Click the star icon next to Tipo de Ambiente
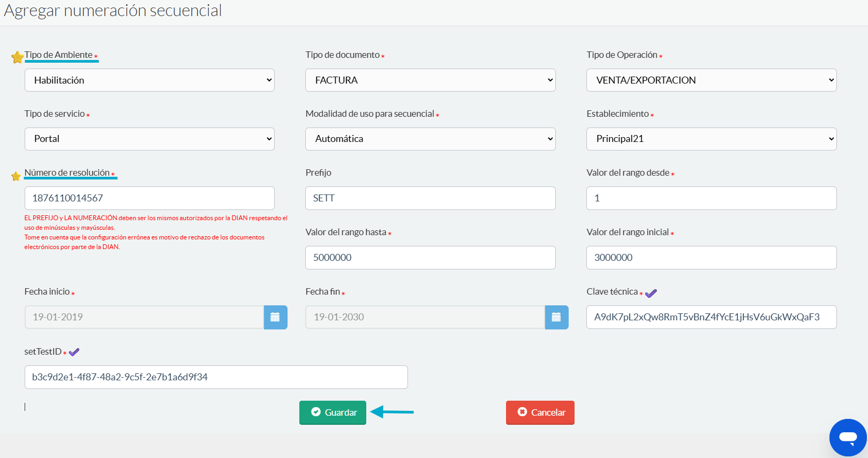The width and height of the screenshot is (868, 458). (17, 57)
